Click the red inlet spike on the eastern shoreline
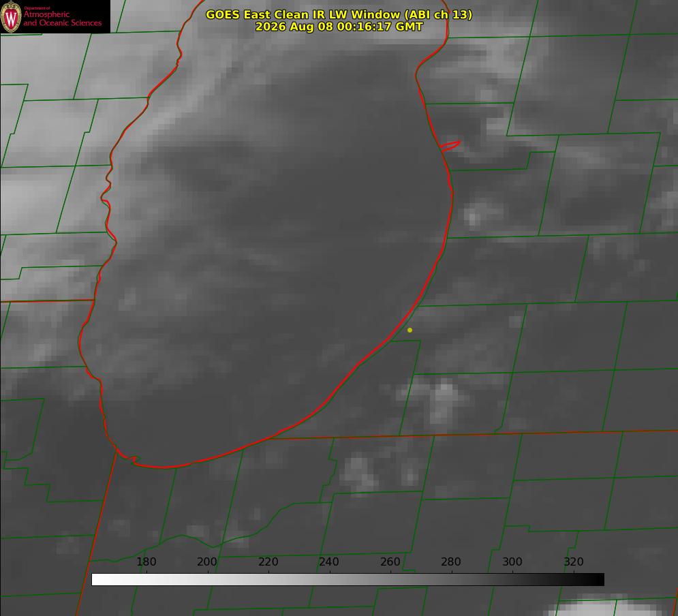Viewport: 678px width, 616px height. (450, 146)
